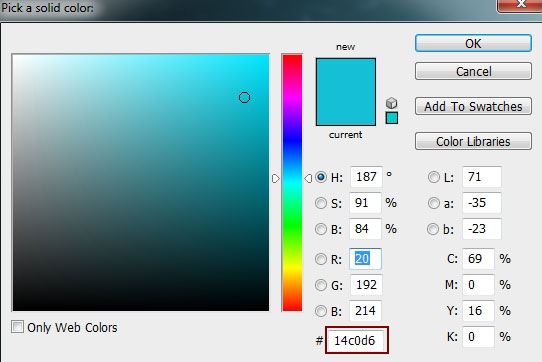
Task: Click the right hue slider arrow handle
Action: pyautogui.click(x=308, y=178)
